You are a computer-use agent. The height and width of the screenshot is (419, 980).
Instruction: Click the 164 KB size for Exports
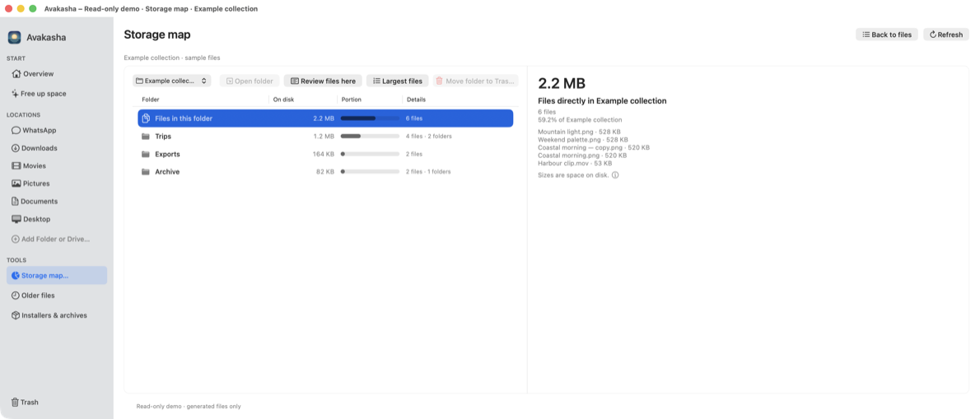tap(323, 154)
